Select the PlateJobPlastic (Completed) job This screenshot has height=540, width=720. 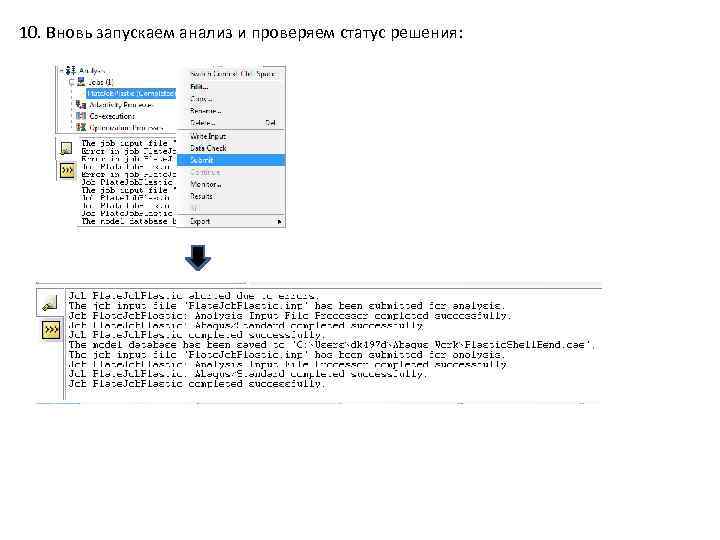(131, 93)
